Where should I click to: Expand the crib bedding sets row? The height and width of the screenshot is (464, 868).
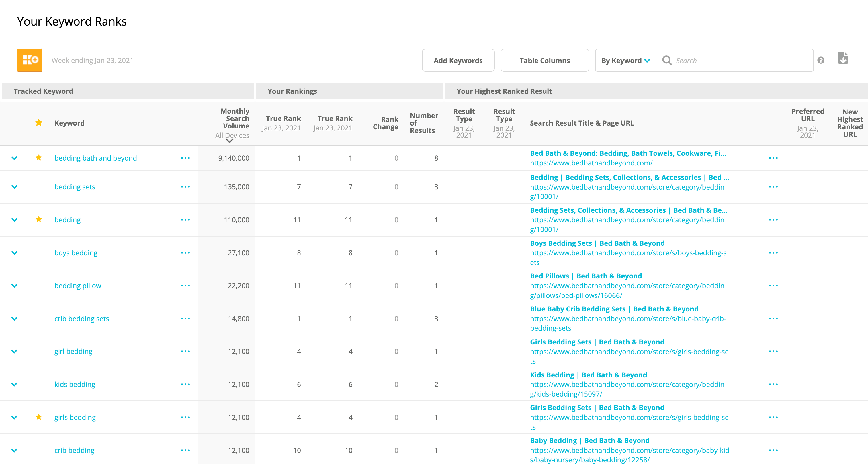14,319
